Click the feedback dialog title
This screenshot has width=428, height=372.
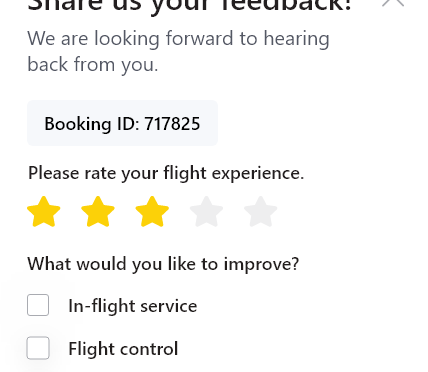coord(190,6)
